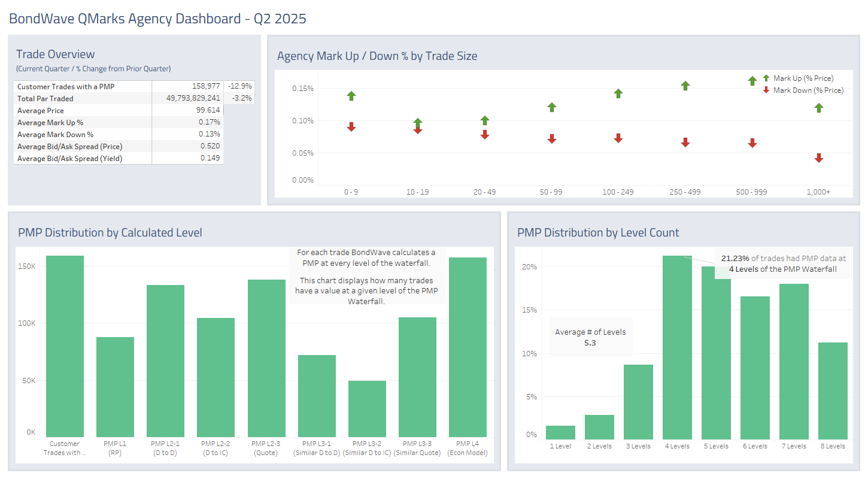Click the Average Mark Up % value 0.17%
This screenshot has height=479, width=868.
tap(210, 123)
